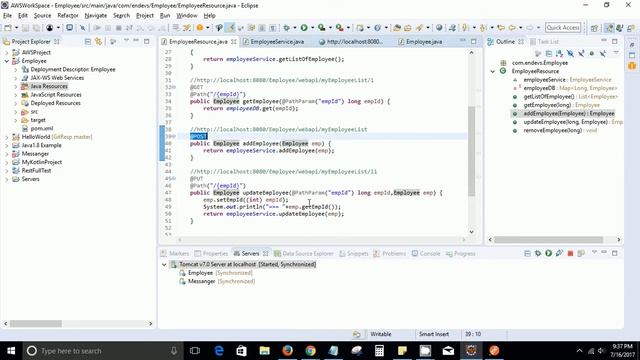The width and height of the screenshot is (640, 360).
Task: Click the Publish to server icon in Servers view
Action: click(581, 253)
